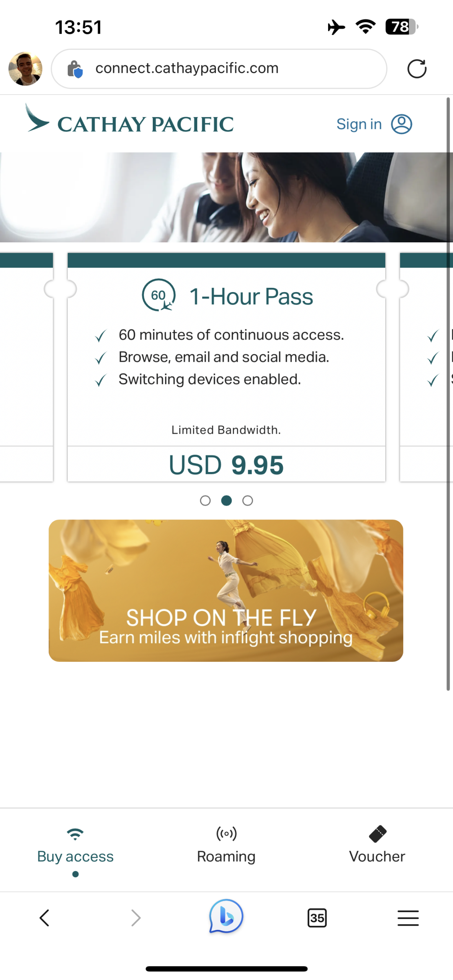Tap the profile avatar photo
The width and height of the screenshot is (453, 980).
[x=25, y=69]
